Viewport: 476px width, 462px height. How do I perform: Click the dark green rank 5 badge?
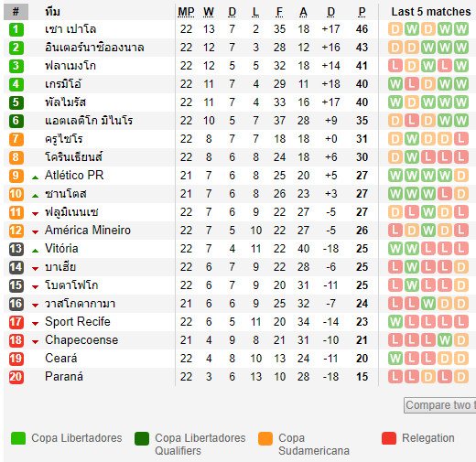[x=16, y=102]
